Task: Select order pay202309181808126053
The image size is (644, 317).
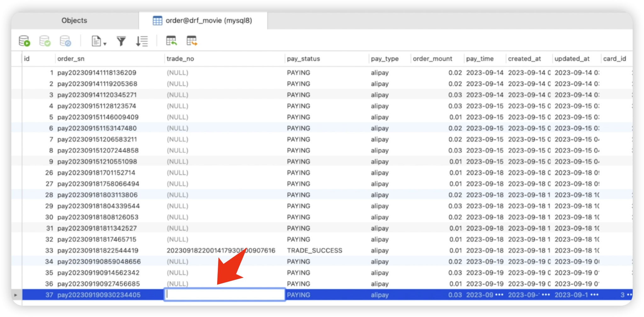Action: pos(98,217)
